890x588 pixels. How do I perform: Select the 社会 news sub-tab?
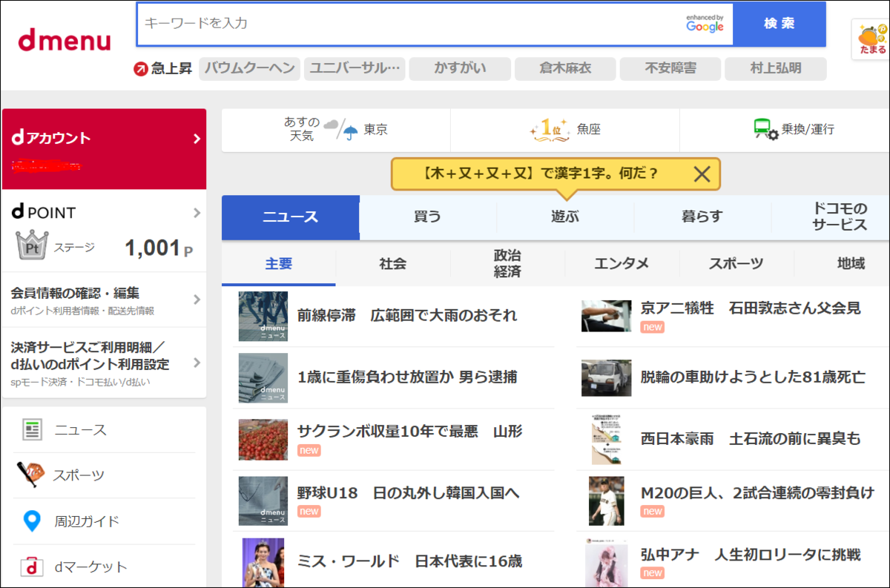coord(393,263)
